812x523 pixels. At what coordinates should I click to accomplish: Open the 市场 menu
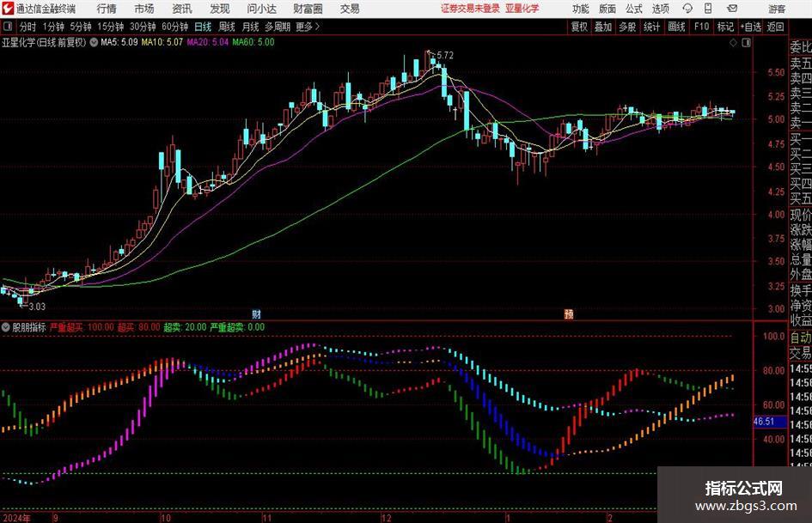pos(144,9)
